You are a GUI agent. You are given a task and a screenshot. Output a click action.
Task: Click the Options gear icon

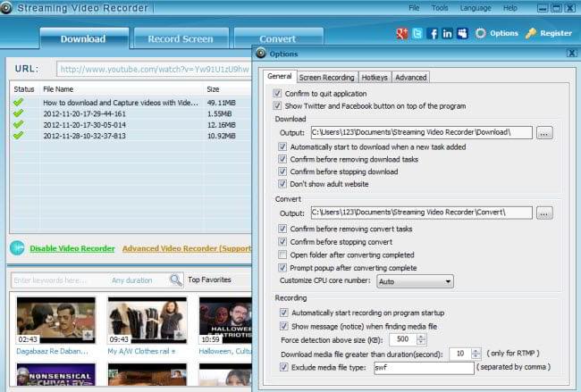pyautogui.click(x=480, y=34)
